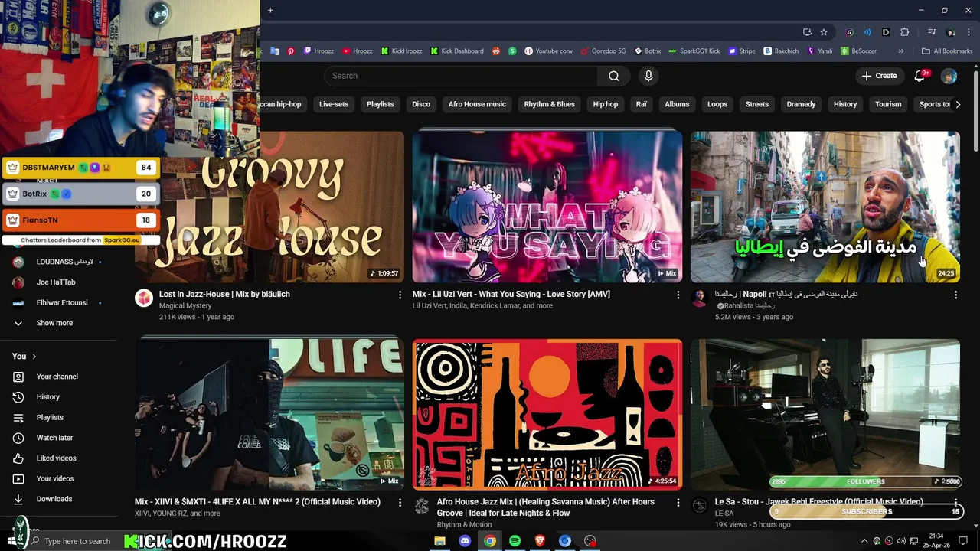
Task: Open Elhiwar Ettounsi subscription
Action: (x=62, y=302)
